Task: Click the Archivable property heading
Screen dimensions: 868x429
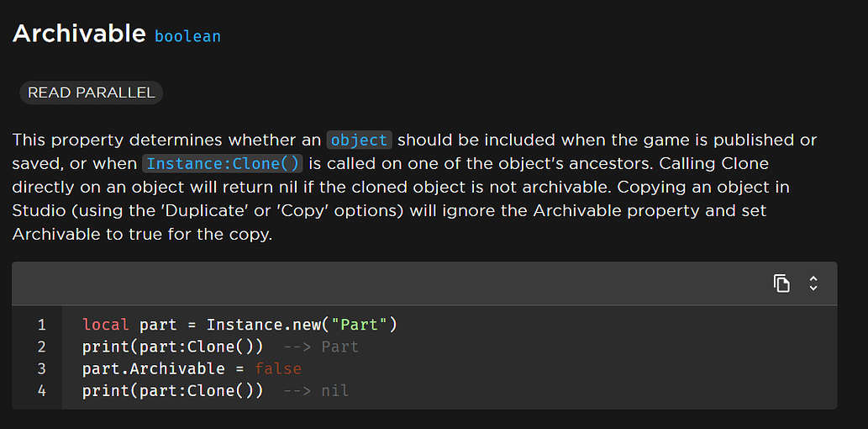Action: point(79,34)
